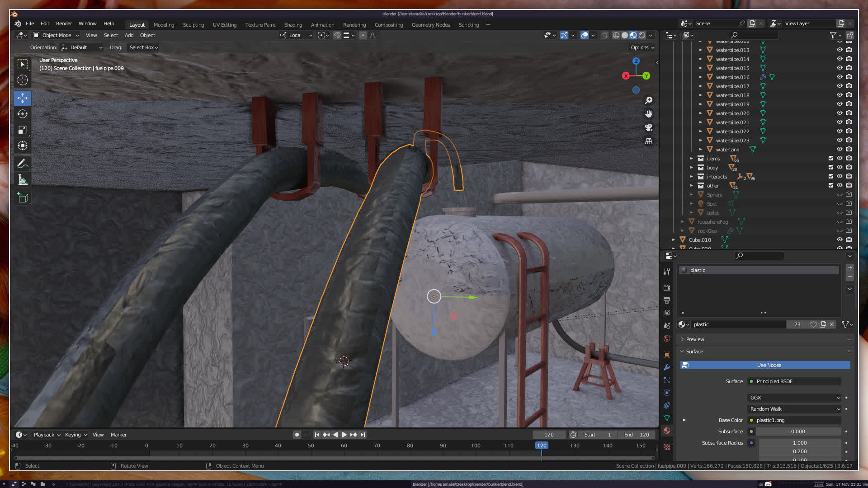Uncheck the items collection checkbox
This screenshot has height=488, width=868.
point(830,158)
